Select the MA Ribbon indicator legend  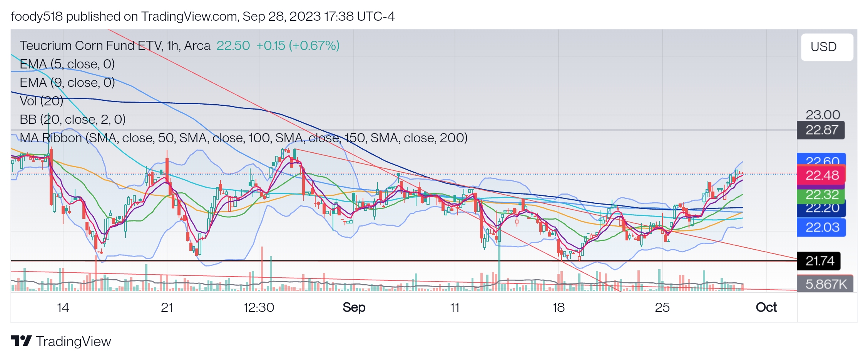(x=244, y=138)
